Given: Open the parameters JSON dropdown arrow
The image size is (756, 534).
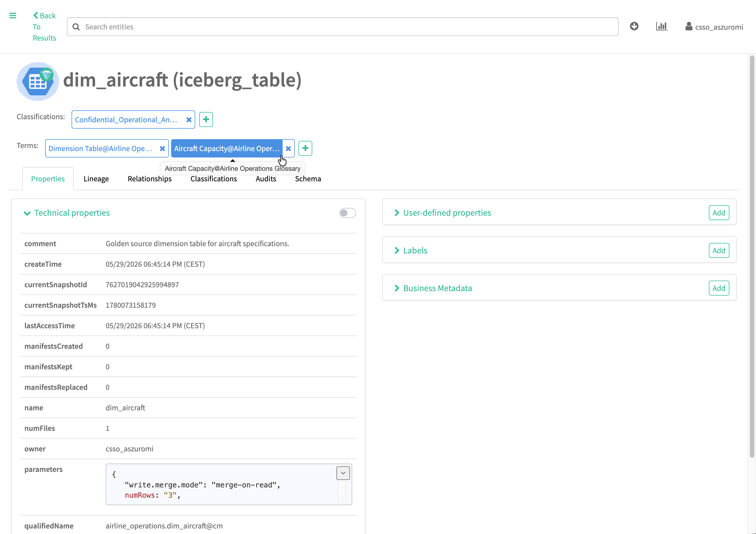Looking at the screenshot, I should (x=343, y=473).
